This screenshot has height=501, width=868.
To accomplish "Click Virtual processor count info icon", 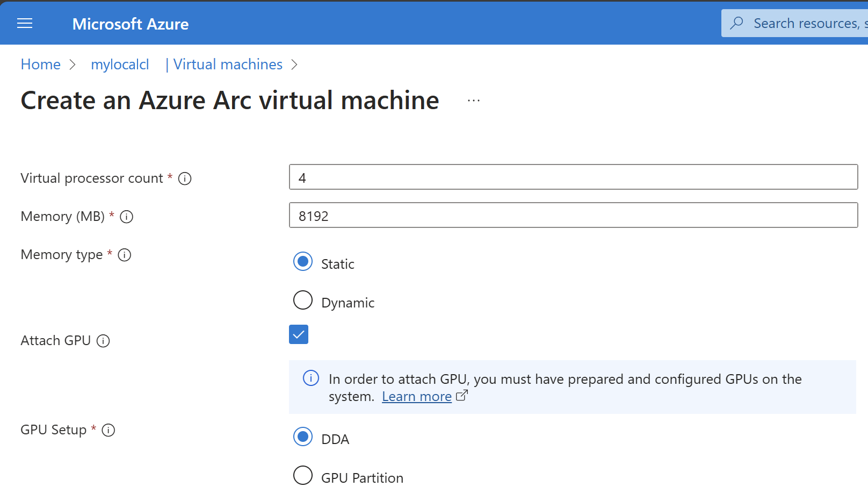I will (x=185, y=178).
